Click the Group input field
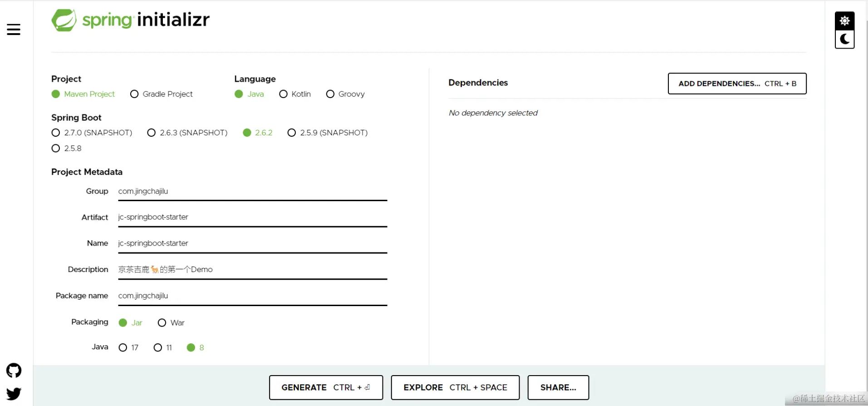 click(x=252, y=192)
